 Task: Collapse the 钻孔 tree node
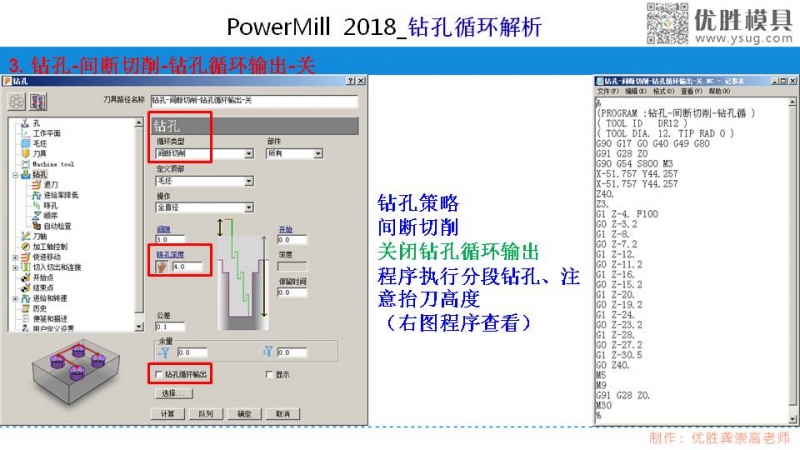coord(15,175)
